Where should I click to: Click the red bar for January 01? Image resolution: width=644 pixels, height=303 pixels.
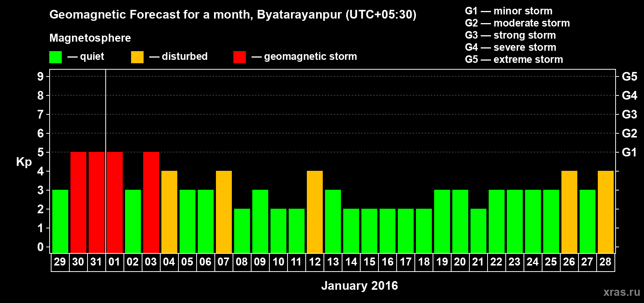coord(115,202)
